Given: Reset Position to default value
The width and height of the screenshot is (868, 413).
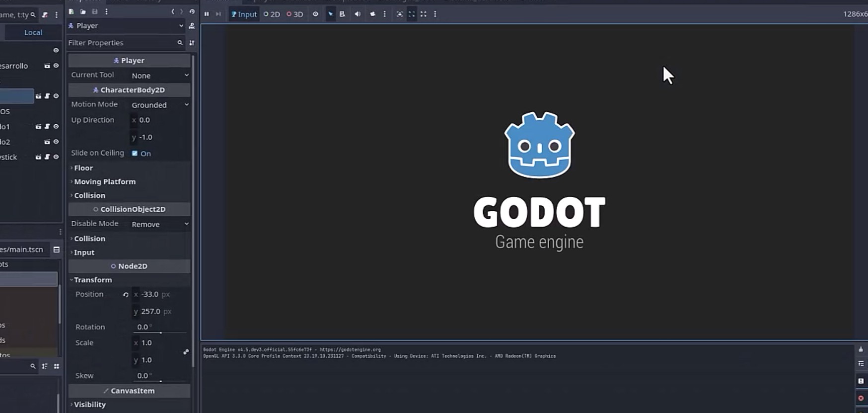Looking at the screenshot, I should [x=126, y=295].
